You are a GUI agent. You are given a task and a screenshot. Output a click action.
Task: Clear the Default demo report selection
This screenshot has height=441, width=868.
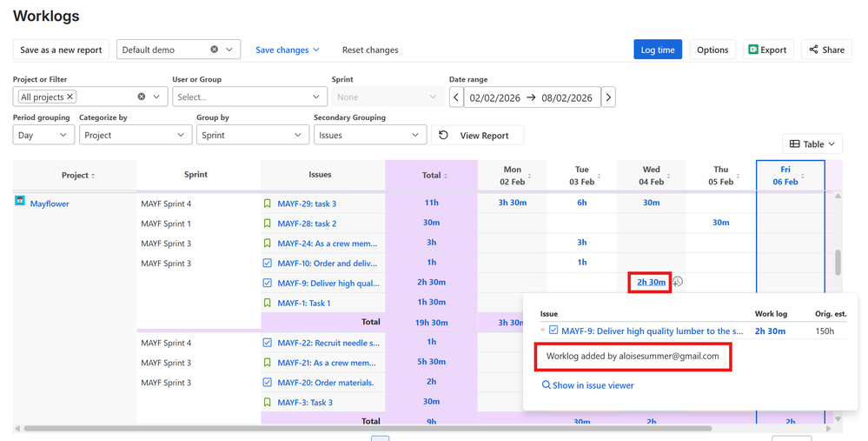click(x=215, y=50)
